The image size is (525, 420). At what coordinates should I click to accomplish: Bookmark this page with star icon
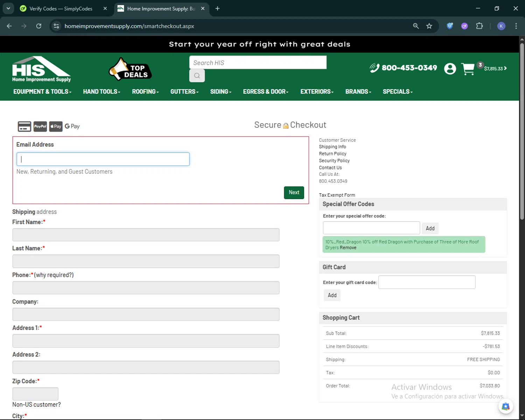[429, 26]
